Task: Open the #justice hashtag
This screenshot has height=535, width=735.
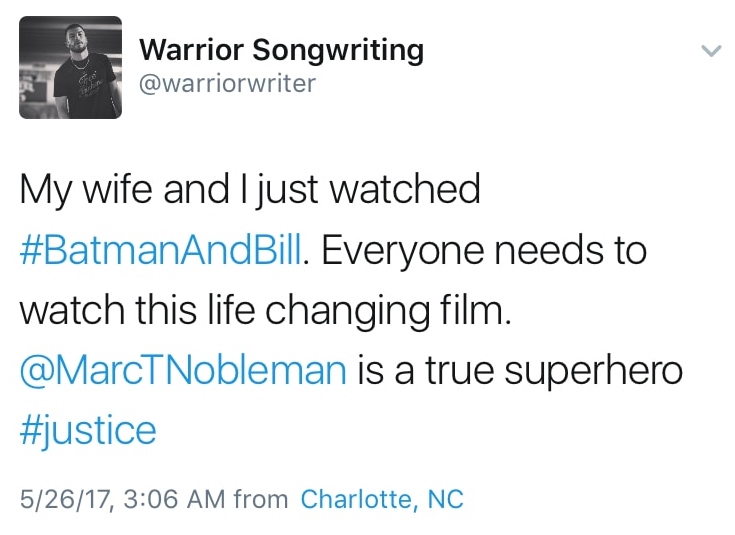Action: point(88,431)
